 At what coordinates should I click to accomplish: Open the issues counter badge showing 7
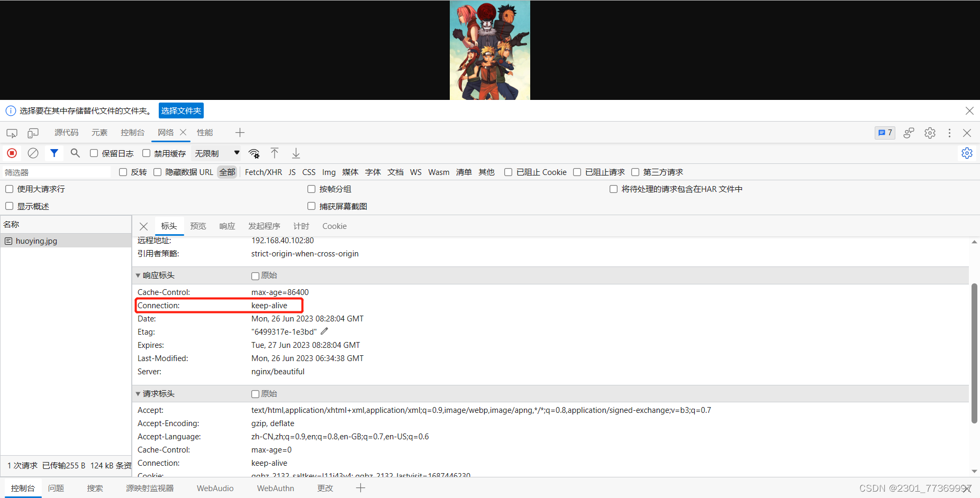(885, 133)
